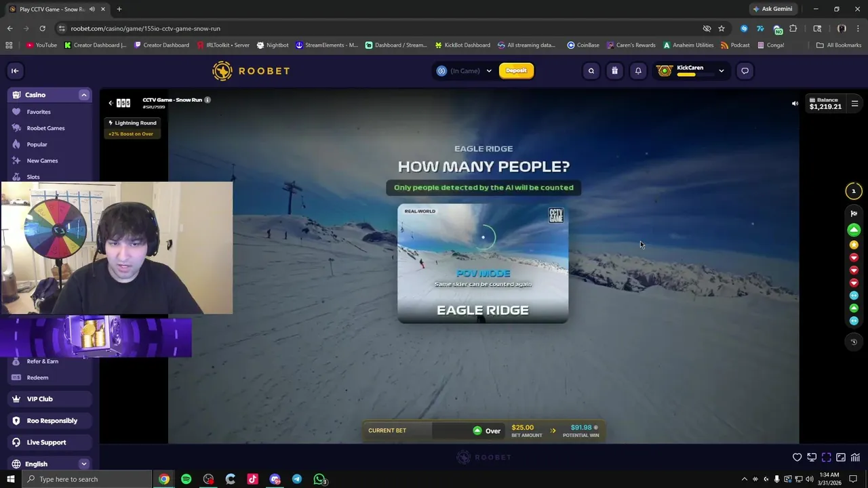
Task: Open picture-in-picture mini player icon
Action: tap(841, 457)
